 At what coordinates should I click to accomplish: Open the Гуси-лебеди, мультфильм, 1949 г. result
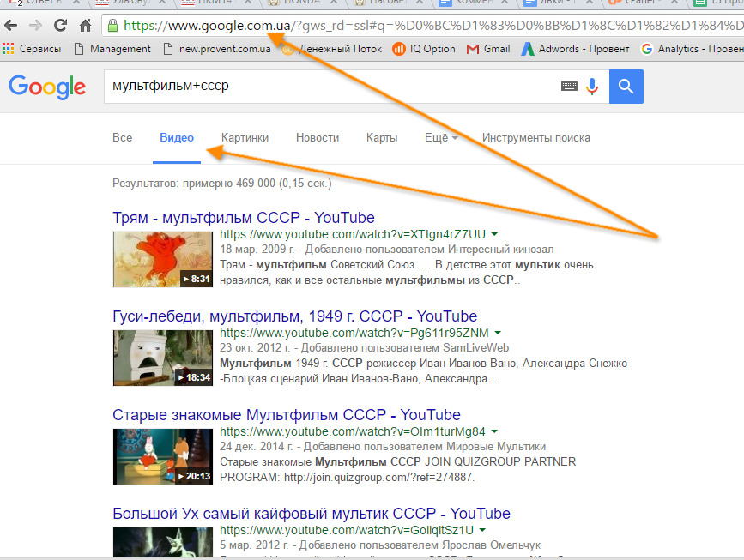click(294, 316)
